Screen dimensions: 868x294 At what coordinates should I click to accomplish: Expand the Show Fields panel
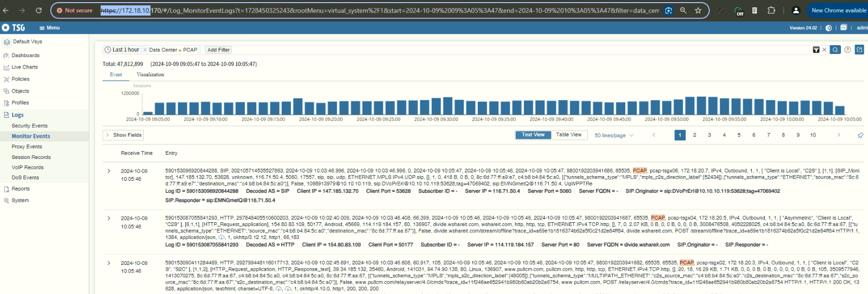tap(123, 135)
